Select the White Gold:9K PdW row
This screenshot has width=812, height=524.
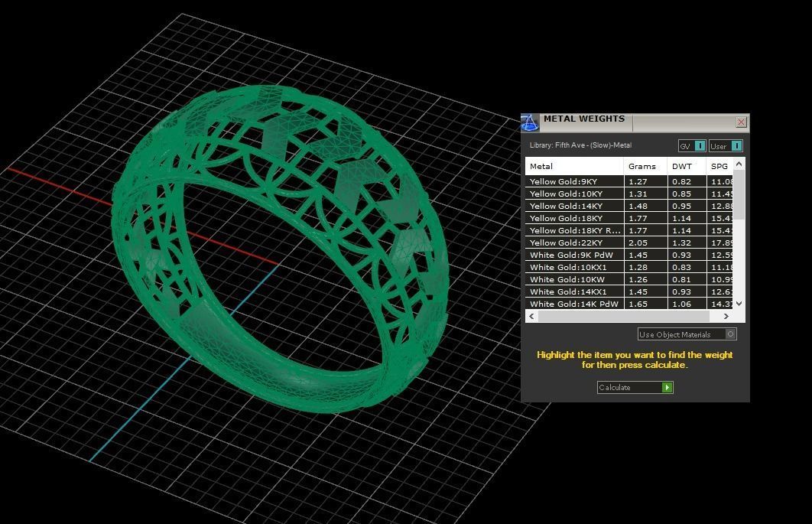coord(629,255)
